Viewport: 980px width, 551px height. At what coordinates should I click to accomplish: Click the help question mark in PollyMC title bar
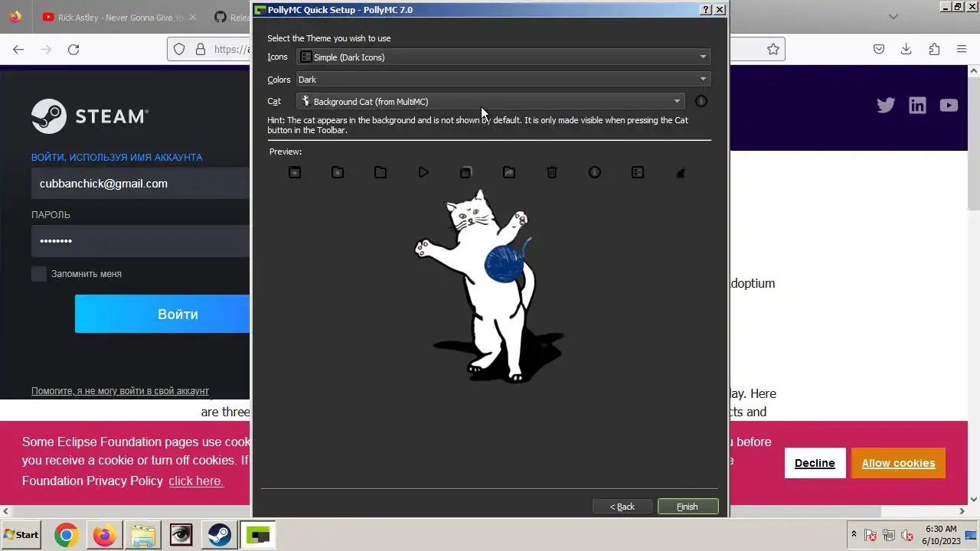coord(706,10)
